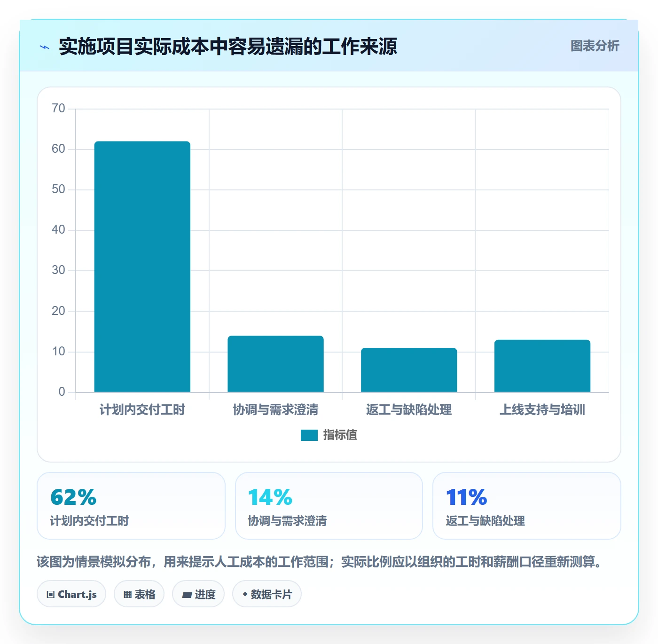Click the 11% value in the stat card
The image size is (658, 644).
click(x=467, y=497)
